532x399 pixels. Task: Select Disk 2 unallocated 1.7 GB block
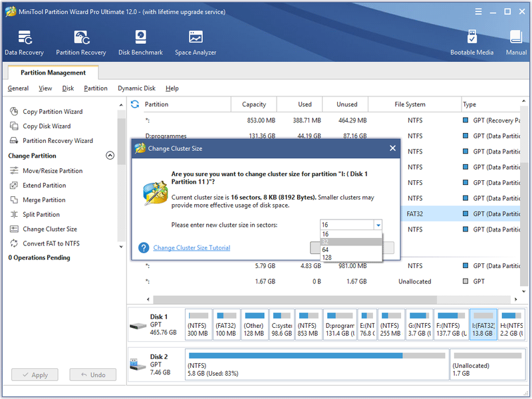click(487, 364)
